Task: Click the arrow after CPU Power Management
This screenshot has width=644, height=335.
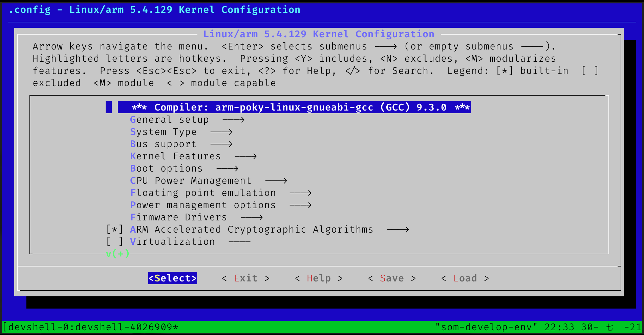Action: (x=276, y=181)
